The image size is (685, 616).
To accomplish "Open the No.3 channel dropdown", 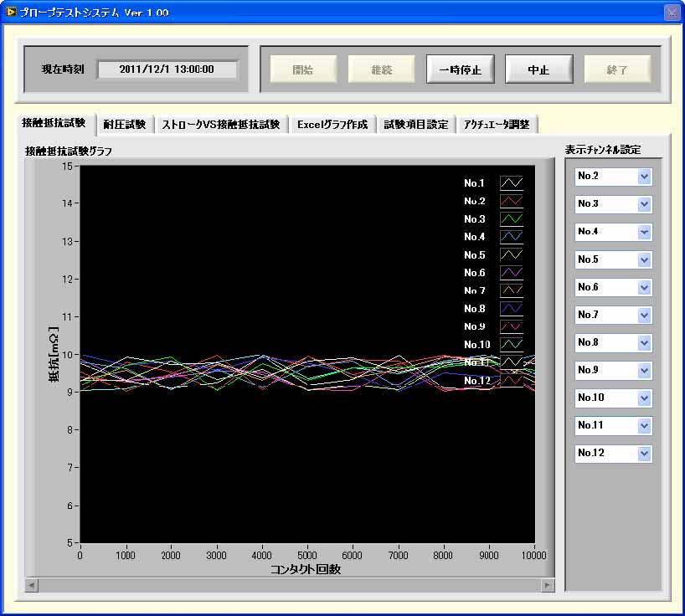I will point(644,204).
